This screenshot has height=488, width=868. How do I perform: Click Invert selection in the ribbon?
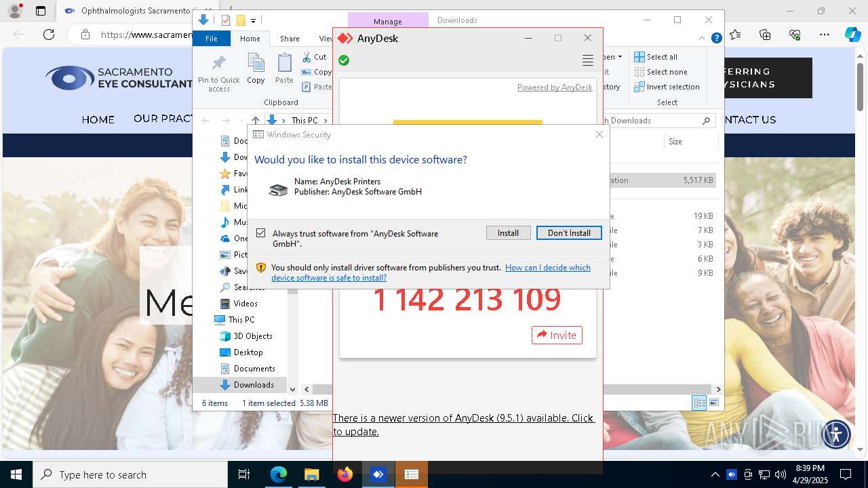(x=667, y=87)
